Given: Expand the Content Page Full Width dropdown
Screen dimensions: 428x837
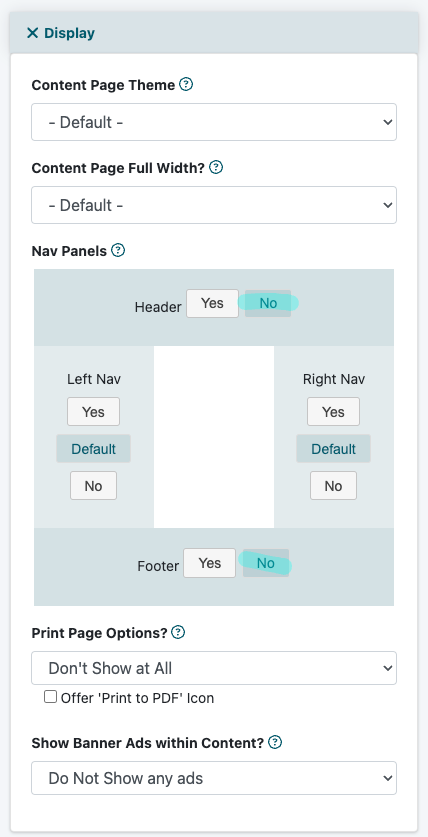Looking at the screenshot, I should (x=214, y=205).
